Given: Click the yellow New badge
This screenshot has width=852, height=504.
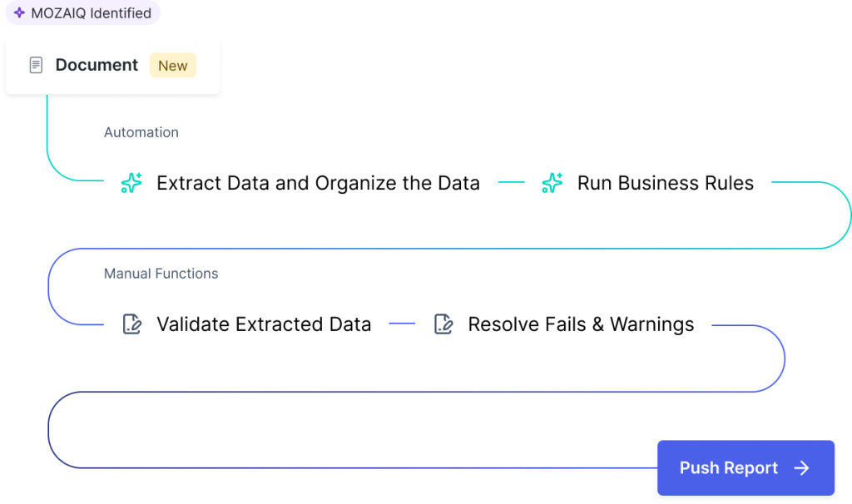Looking at the screenshot, I should [x=172, y=66].
